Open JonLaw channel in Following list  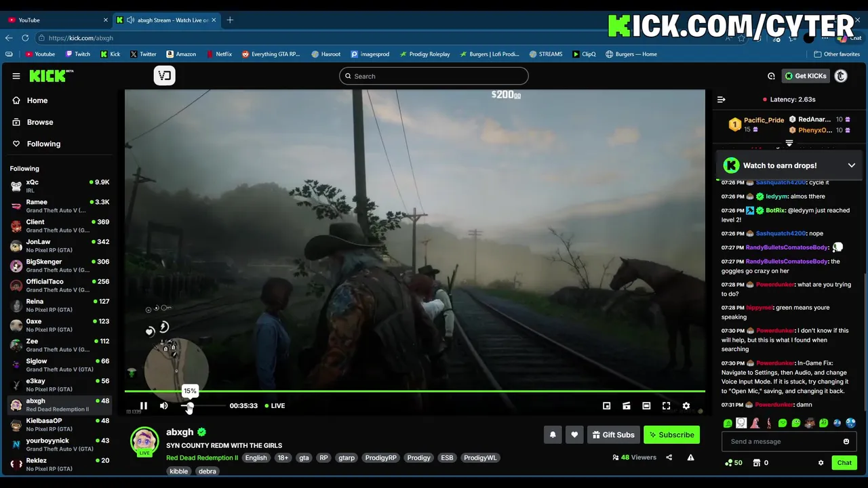pyautogui.click(x=60, y=245)
